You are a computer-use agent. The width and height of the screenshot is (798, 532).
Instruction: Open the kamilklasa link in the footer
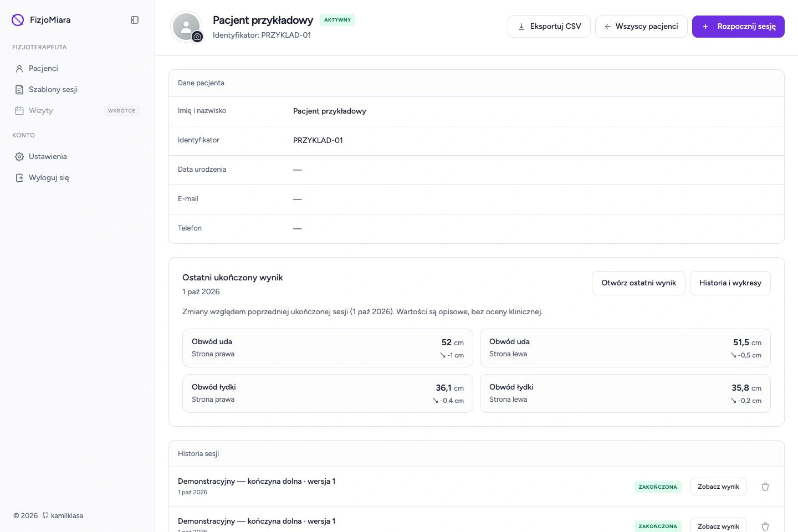pos(63,515)
